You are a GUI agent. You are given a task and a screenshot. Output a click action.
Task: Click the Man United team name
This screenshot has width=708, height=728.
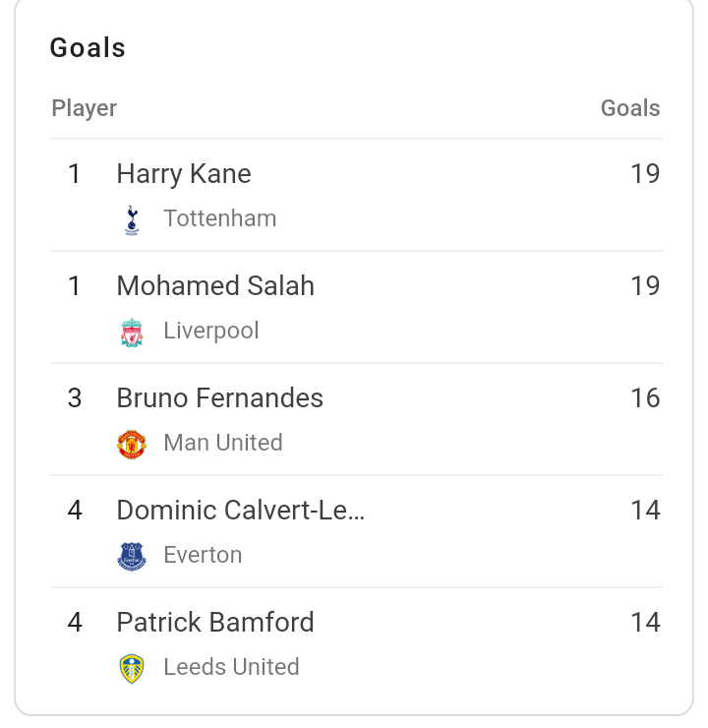coord(223,443)
